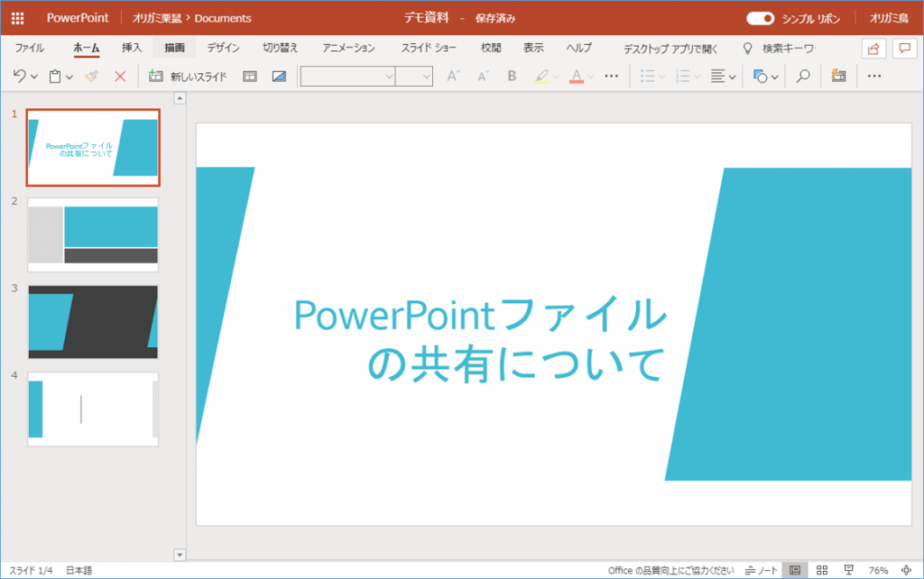Click the 日本語 language indicator
This screenshot has height=579, width=924.
(x=79, y=570)
